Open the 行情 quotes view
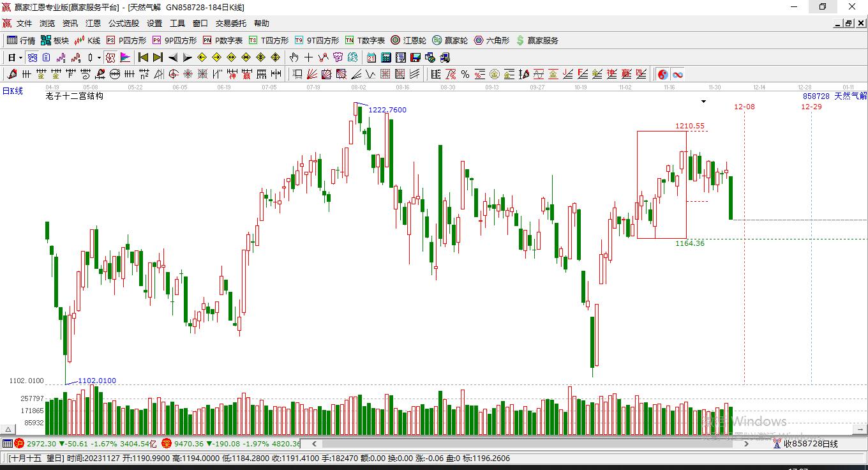868x470 pixels. click(21, 40)
